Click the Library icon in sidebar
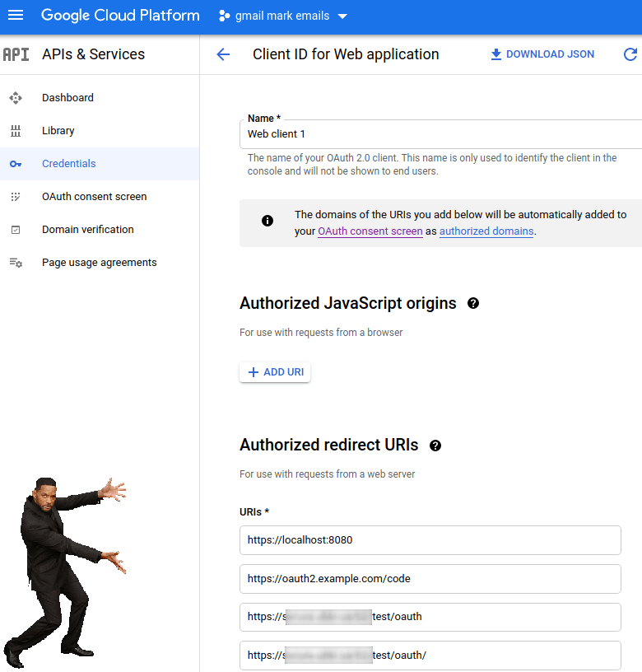Image resolution: width=642 pixels, height=672 pixels. (16, 131)
